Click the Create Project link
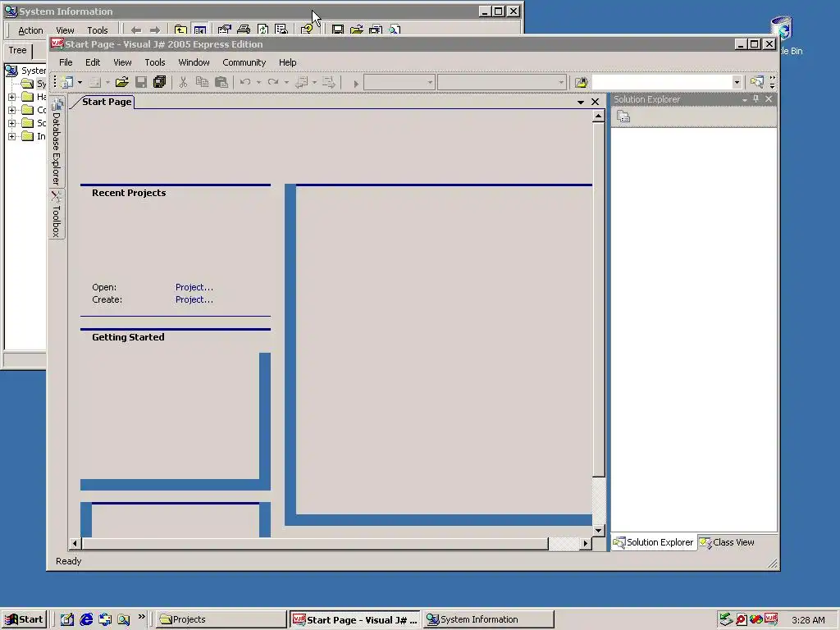Image resolution: width=840 pixels, height=630 pixels. tap(194, 299)
